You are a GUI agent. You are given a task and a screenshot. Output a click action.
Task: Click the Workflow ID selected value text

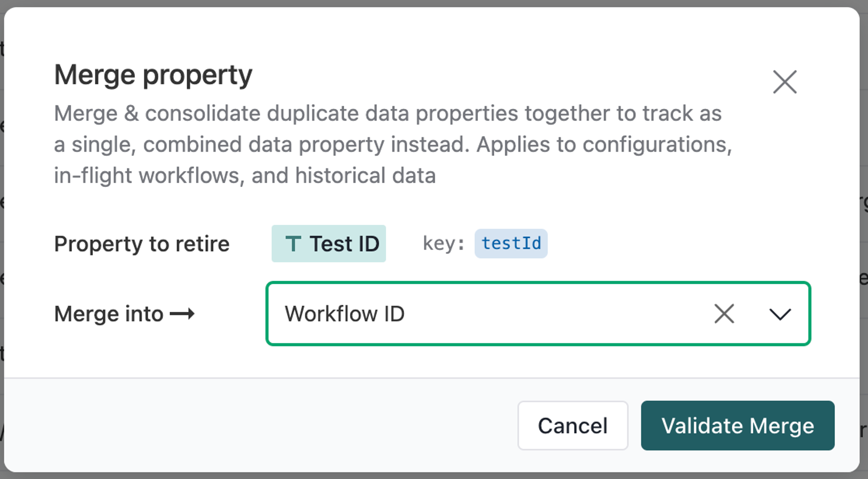(x=345, y=314)
